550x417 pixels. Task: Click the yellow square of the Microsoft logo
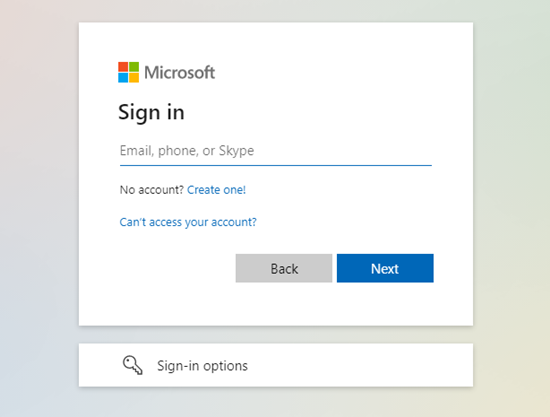tap(134, 78)
